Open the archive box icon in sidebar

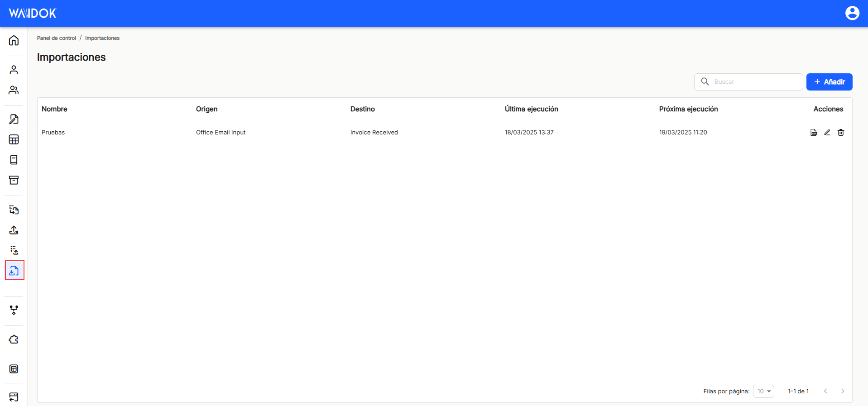14,180
